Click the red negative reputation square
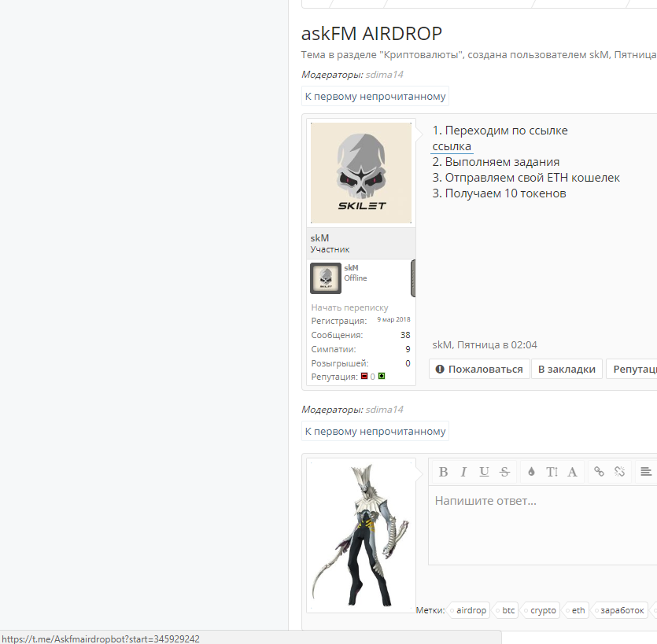The image size is (657, 644). pos(364,376)
